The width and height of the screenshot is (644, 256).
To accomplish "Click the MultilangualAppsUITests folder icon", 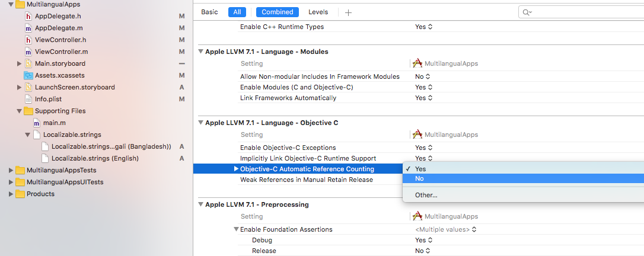I will 20,182.
